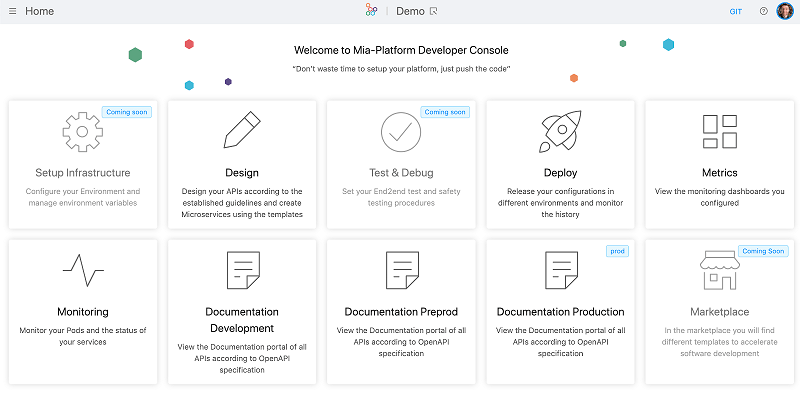Click the Setup Infrastructure title

tap(83, 173)
